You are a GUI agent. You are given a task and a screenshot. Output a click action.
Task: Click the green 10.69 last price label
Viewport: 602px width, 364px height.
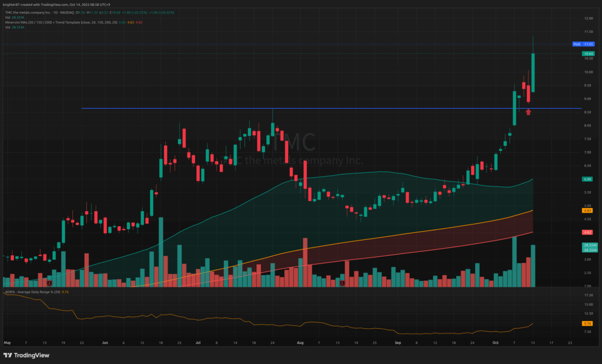pyautogui.click(x=587, y=54)
